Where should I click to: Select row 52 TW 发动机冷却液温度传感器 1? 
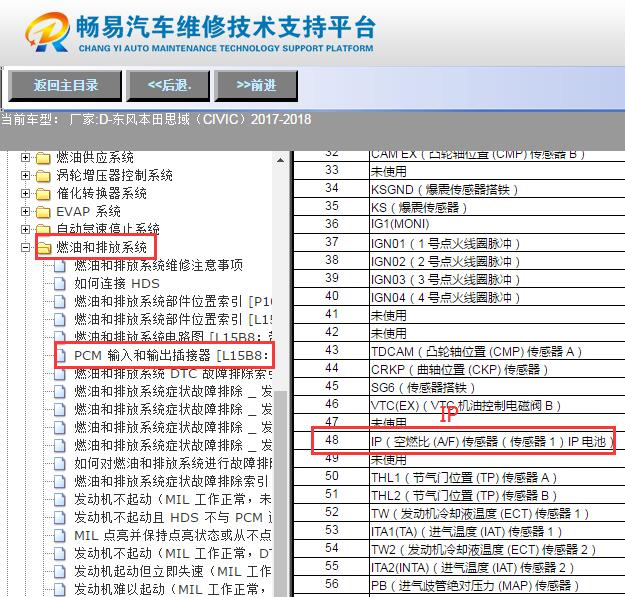tap(459, 513)
